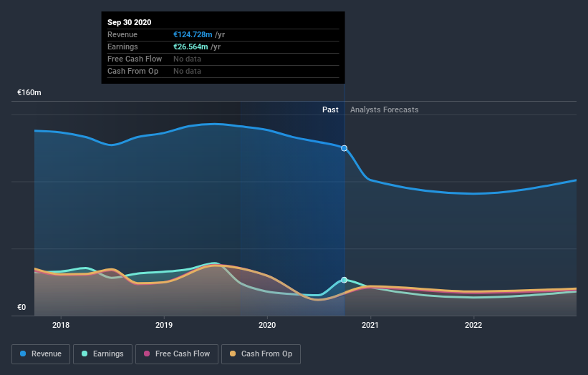
Task: Click the €124.728m revenue value
Action: [x=193, y=34]
